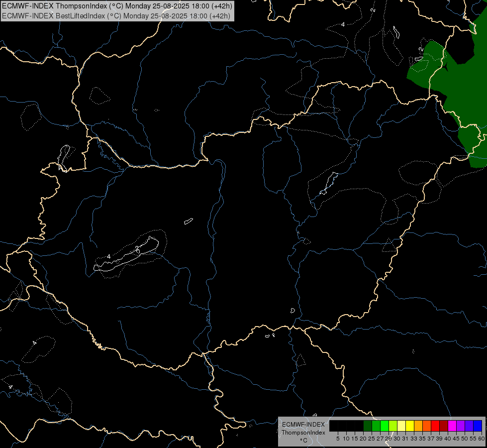Select the magenta 40-45 legend swatch
487x448 pixels.
(x=452, y=426)
